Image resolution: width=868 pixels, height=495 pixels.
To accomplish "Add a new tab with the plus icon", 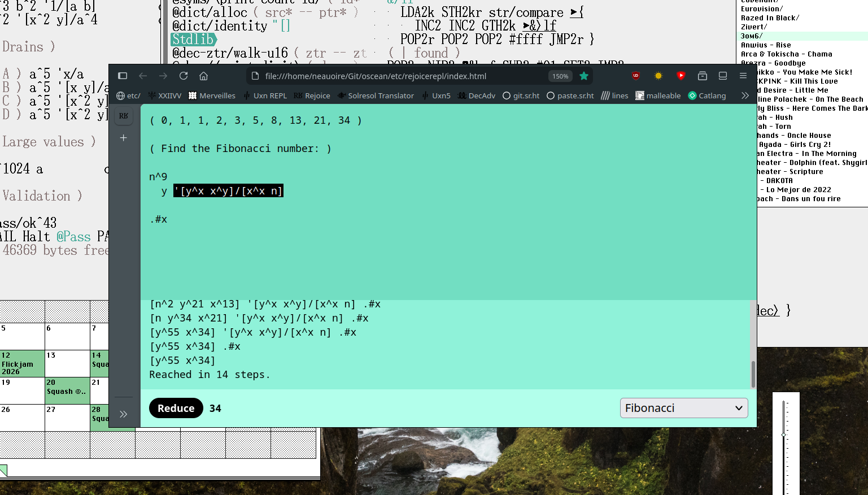I will [124, 138].
